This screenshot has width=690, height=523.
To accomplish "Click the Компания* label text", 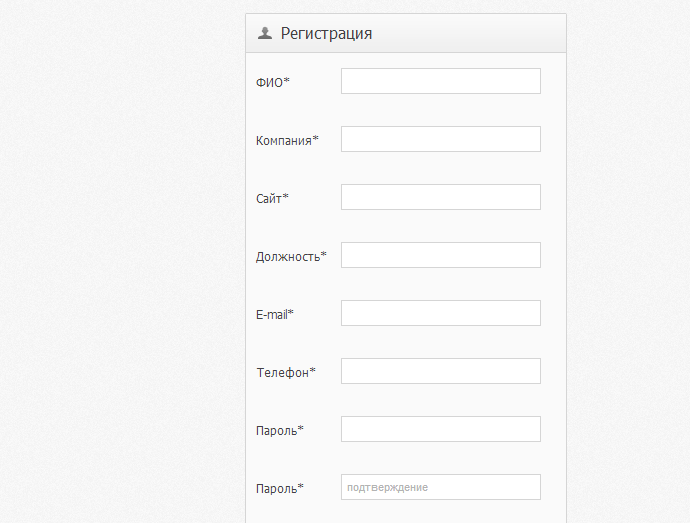I will [x=287, y=140].
